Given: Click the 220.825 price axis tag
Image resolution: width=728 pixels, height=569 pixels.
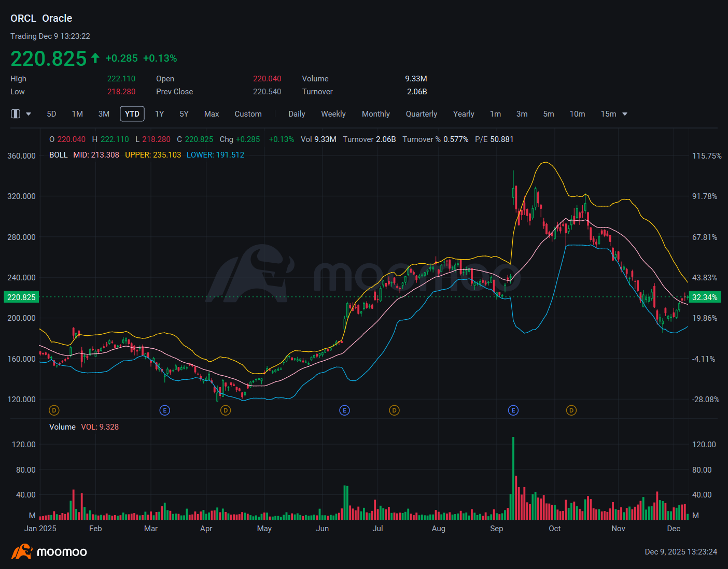Looking at the screenshot, I should coord(21,297).
